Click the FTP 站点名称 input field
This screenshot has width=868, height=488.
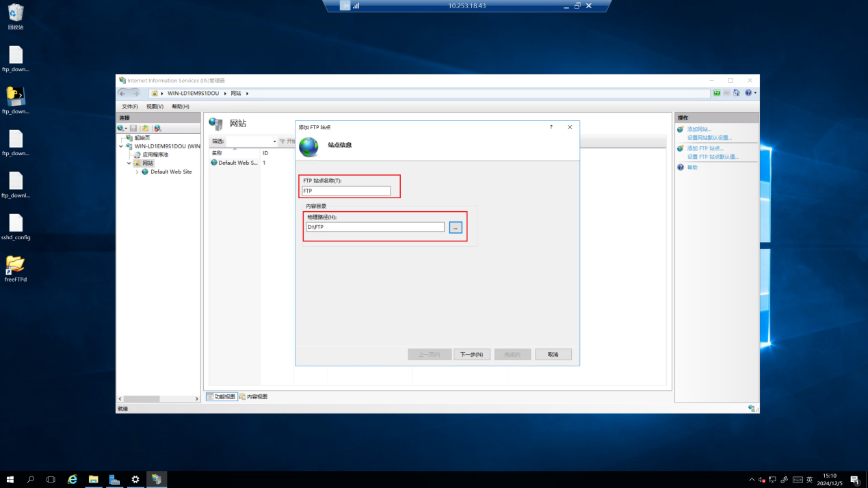pos(346,191)
